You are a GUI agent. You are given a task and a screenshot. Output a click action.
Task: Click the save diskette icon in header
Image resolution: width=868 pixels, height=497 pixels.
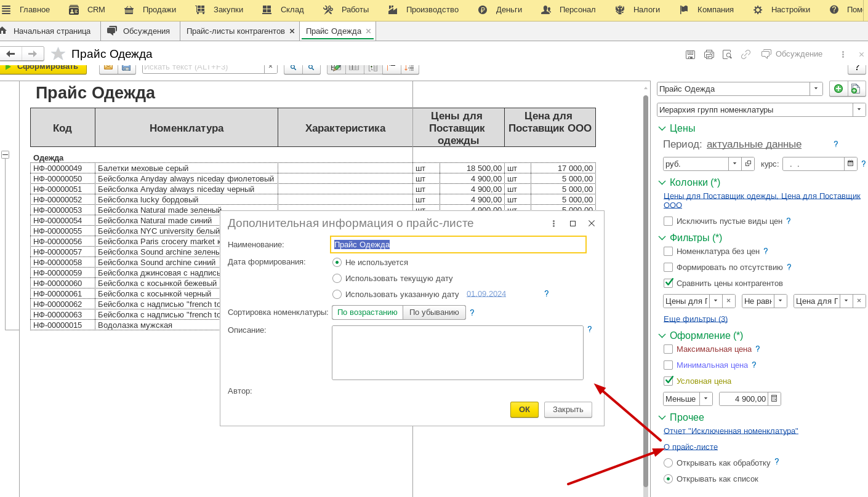tap(690, 54)
